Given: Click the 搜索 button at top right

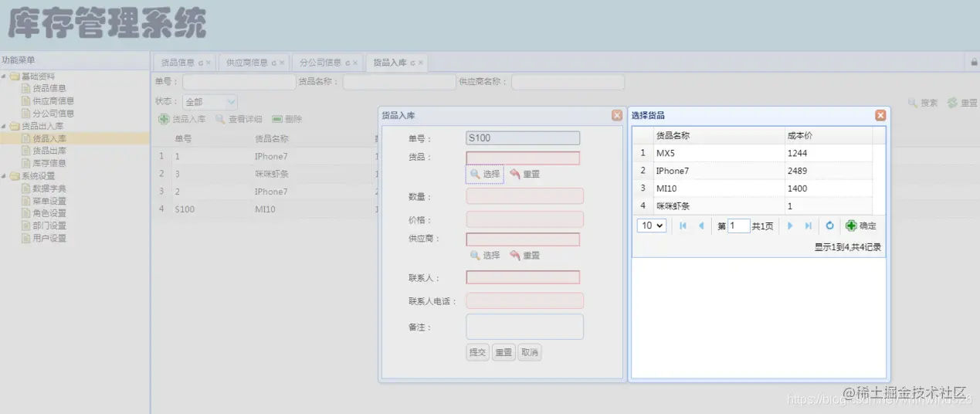Looking at the screenshot, I should 923,103.
